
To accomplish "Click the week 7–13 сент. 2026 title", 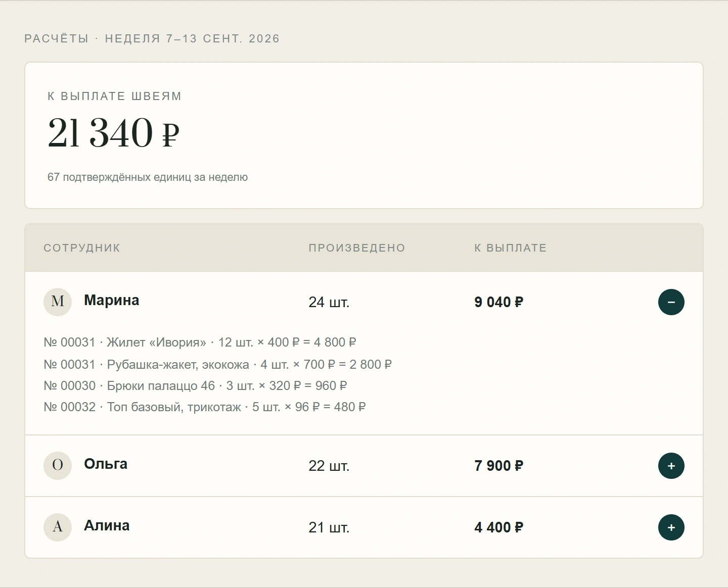I will 152,39.
